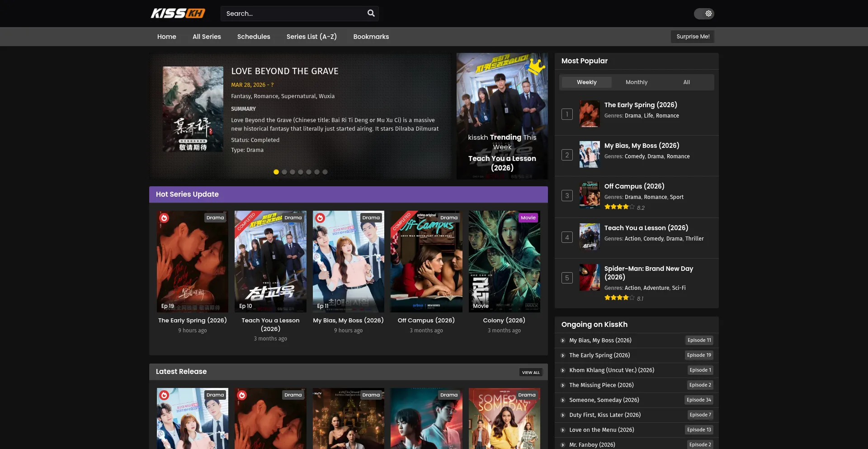Click hot icon on first Latest Release poster

point(164,395)
